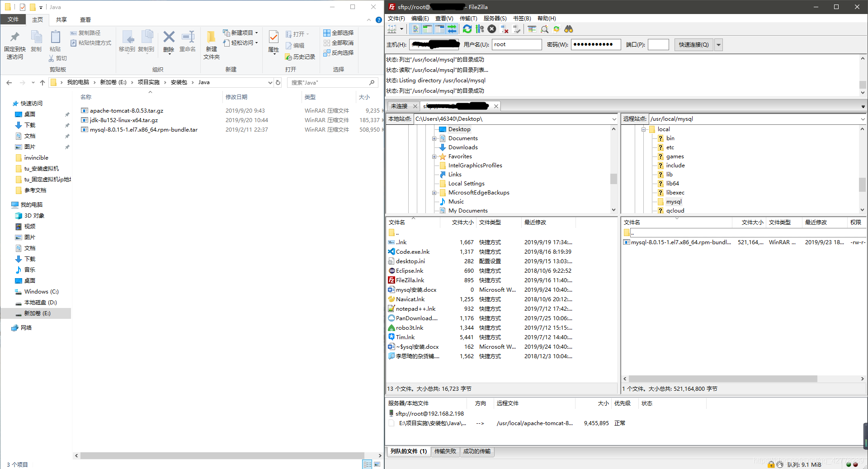Click the Up arrow navigation icon in Explorer
The image size is (868, 469).
click(42, 82)
